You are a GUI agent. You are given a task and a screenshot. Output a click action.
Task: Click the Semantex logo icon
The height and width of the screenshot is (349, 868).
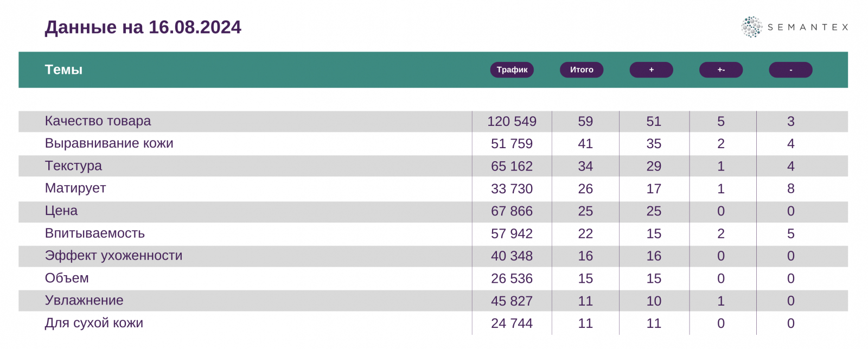tap(751, 27)
